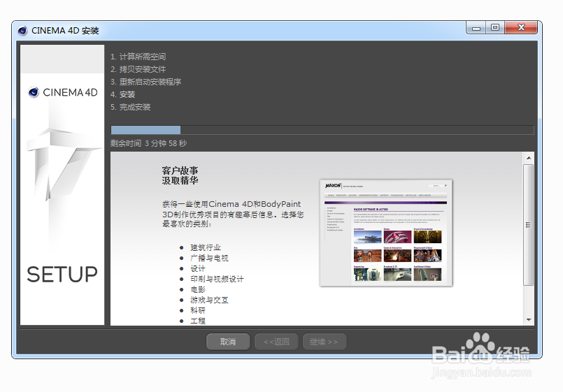Click the 建筑行业 list item
Screen dimensions: 563x392
coord(206,247)
